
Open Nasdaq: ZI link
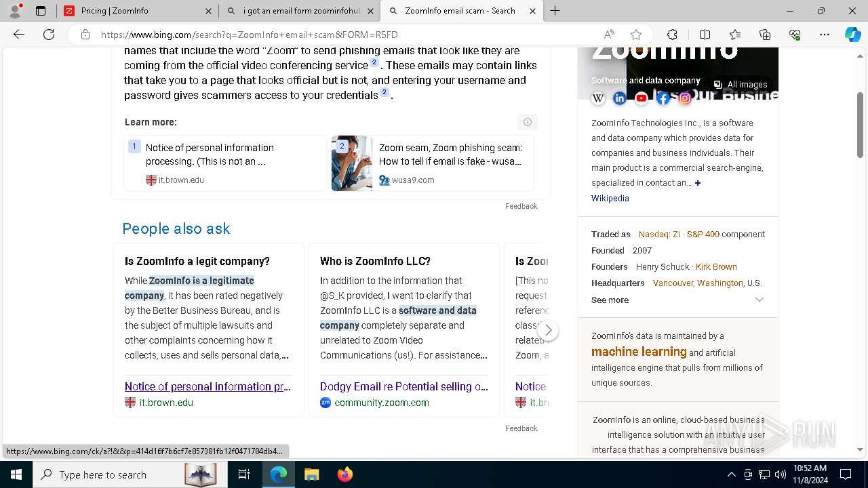point(659,235)
